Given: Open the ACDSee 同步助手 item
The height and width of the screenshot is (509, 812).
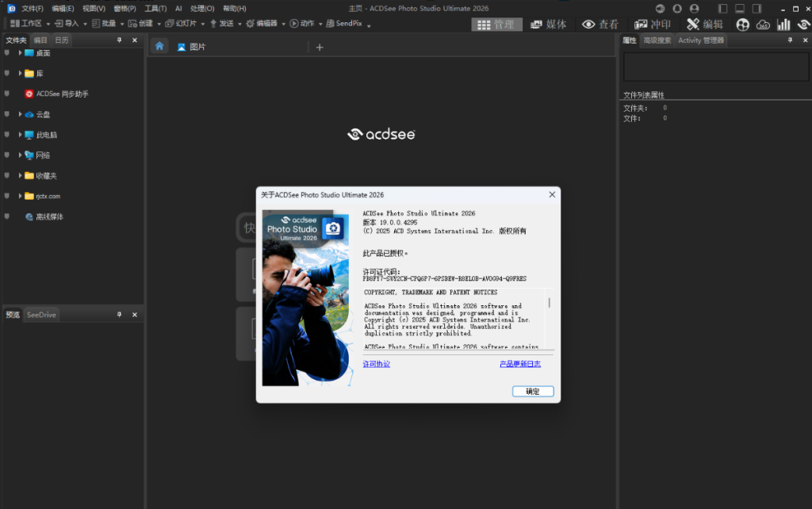Looking at the screenshot, I should 62,94.
